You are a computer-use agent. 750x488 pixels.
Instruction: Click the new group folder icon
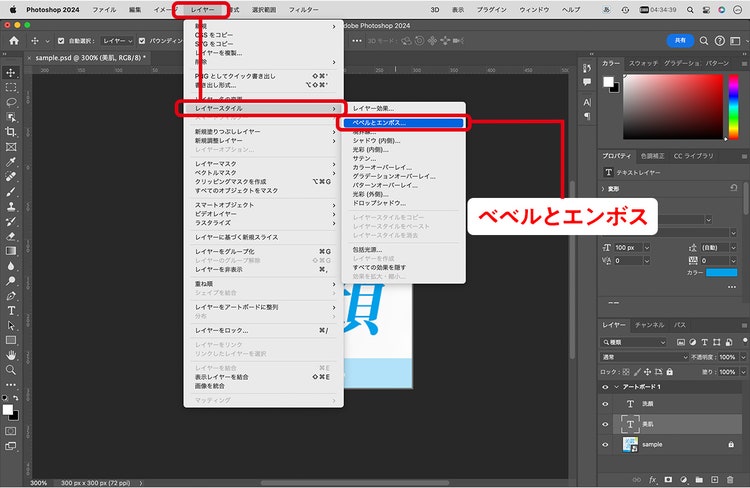699,479
